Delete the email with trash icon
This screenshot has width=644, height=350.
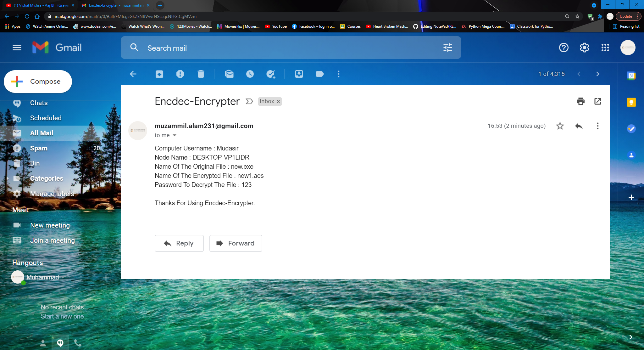click(201, 74)
